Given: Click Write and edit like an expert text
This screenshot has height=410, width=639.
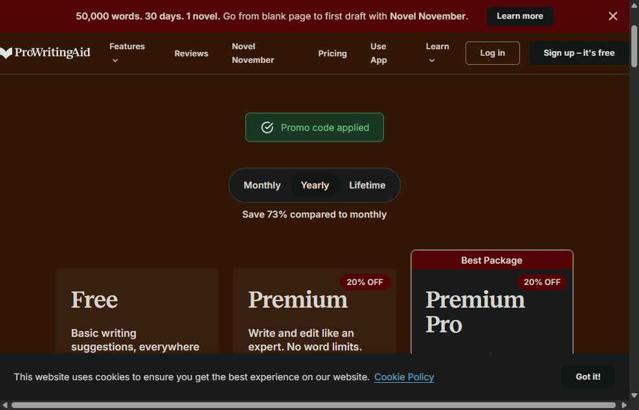Looking at the screenshot, I should (305, 340).
